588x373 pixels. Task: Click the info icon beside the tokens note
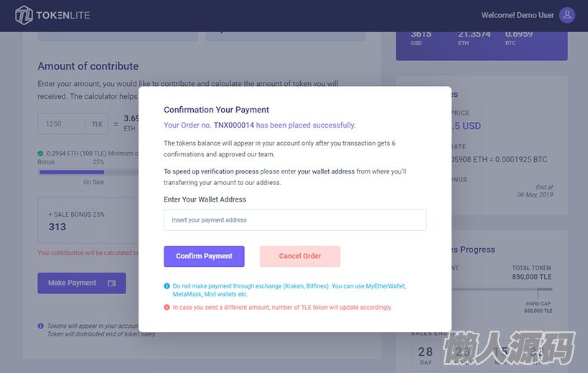click(x=41, y=326)
